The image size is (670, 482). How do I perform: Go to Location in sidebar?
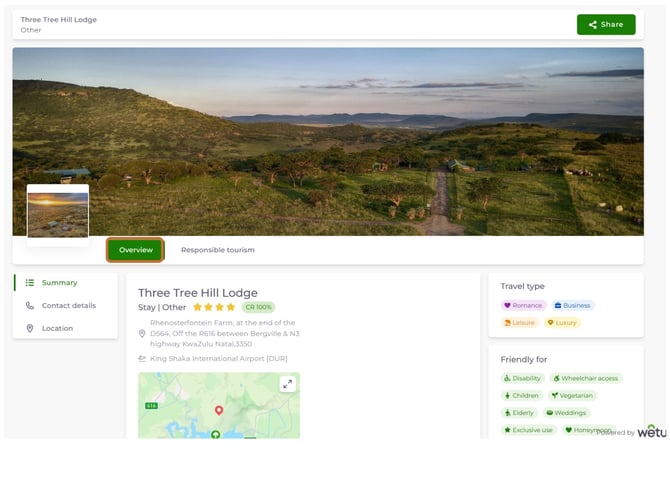click(x=57, y=328)
